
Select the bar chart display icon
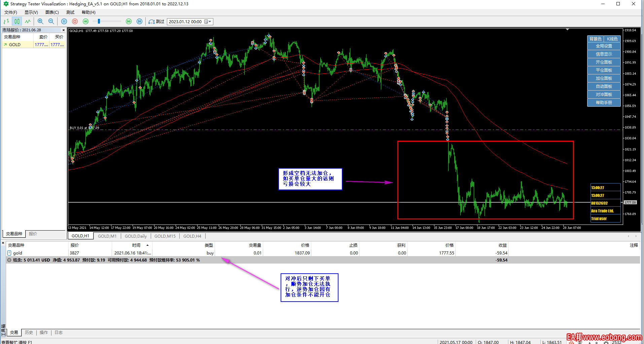pyautogui.click(x=6, y=22)
